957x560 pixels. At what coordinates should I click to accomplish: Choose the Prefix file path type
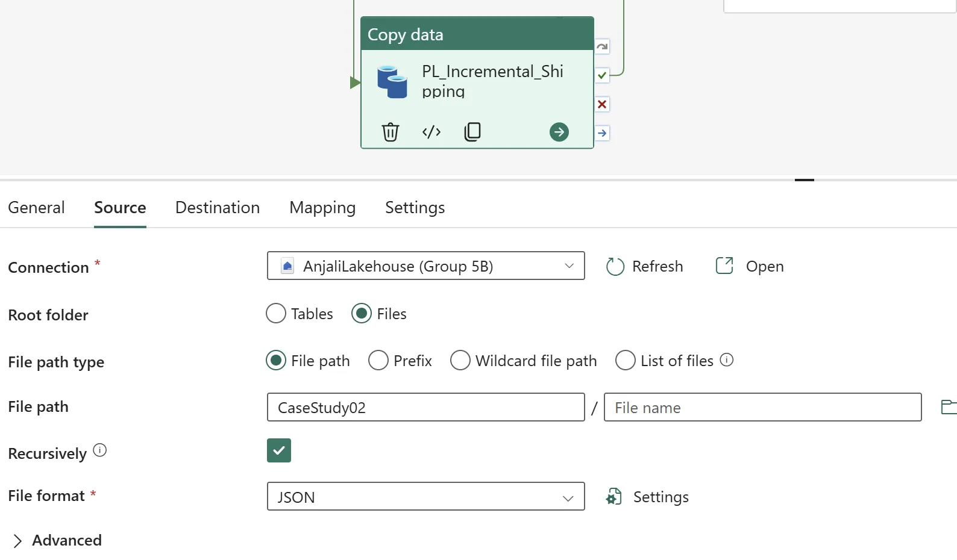point(378,361)
